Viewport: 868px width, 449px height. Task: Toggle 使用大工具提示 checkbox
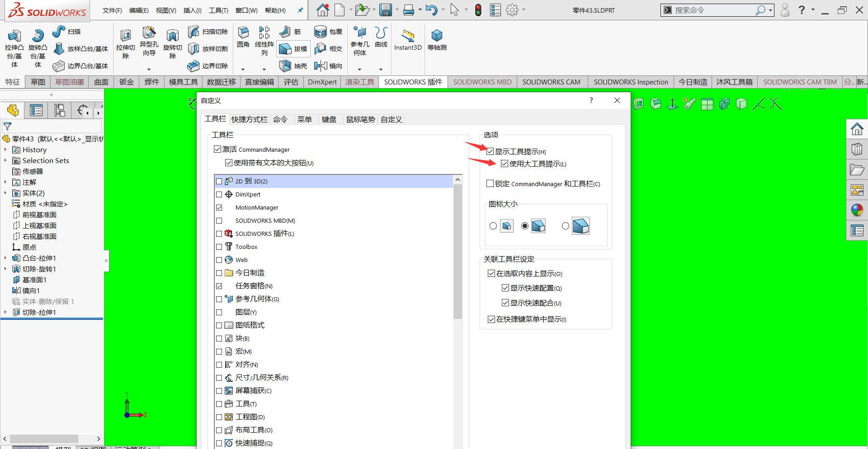pyautogui.click(x=505, y=164)
